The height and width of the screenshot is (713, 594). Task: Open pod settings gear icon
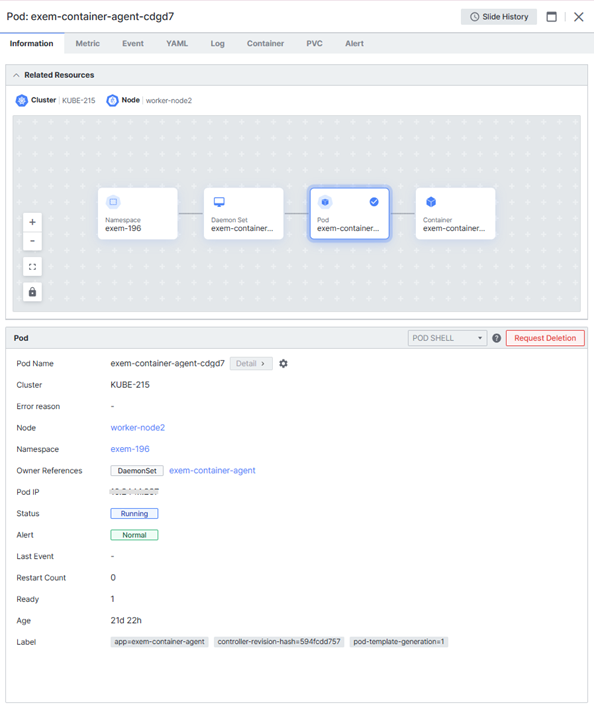coord(283,363)
